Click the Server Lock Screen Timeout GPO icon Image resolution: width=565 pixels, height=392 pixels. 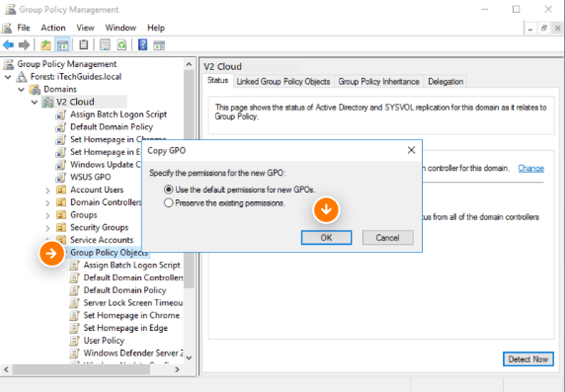point(74,303)
